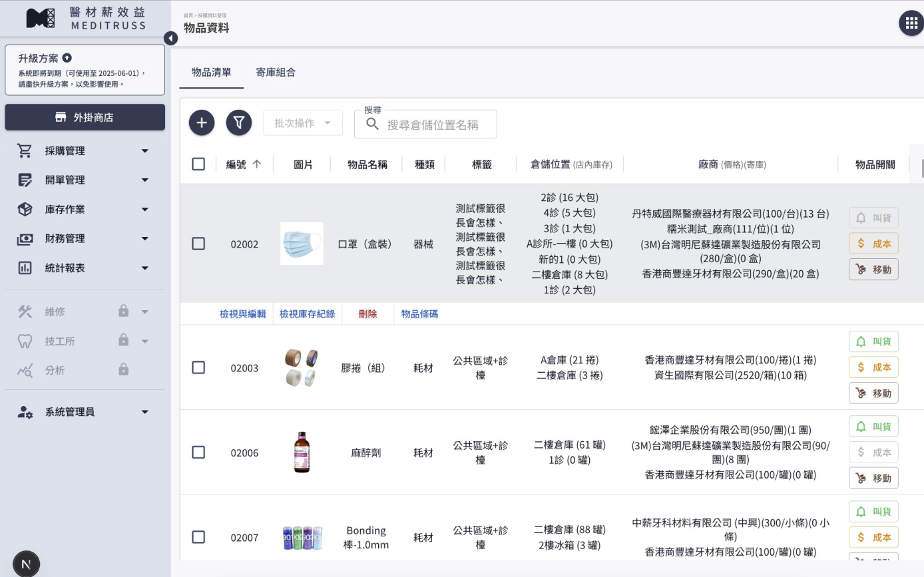This screenshot has height=577, width=924.
Task: Collapse the sidebar with the arrow toggle
Action: click(171, 39)
